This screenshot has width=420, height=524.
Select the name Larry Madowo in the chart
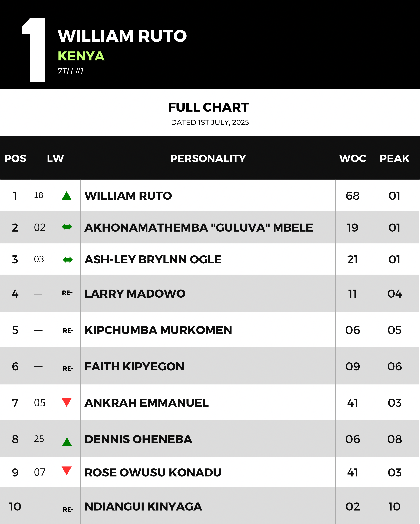point(135,294)
